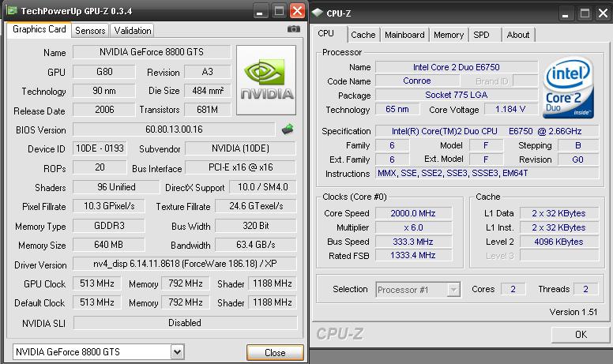
Task: Open the GeForce 8800 GTS card dropdown
Action: (177, 352)
